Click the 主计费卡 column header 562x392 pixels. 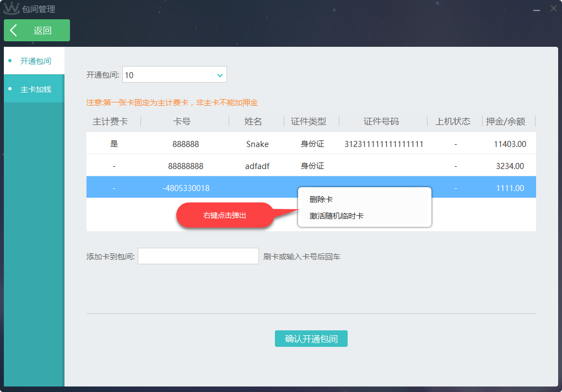(x=110, y=122)
